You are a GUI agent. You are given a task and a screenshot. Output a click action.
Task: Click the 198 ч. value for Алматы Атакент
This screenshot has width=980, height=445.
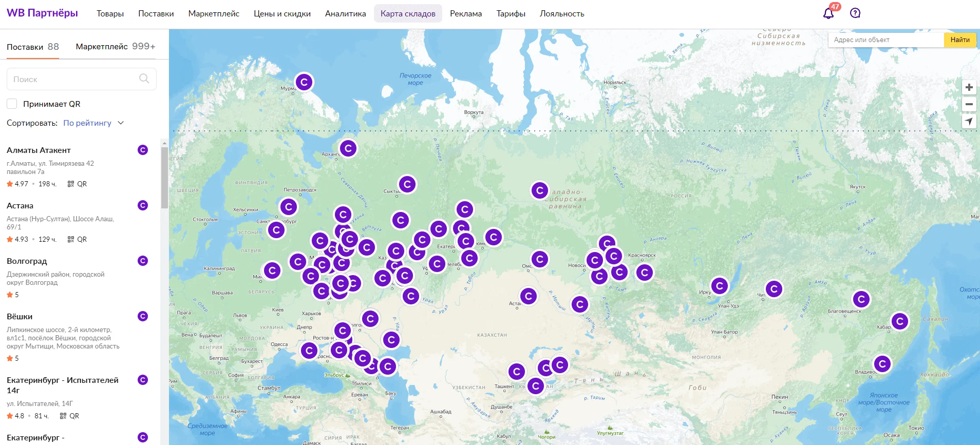point(47,184)
